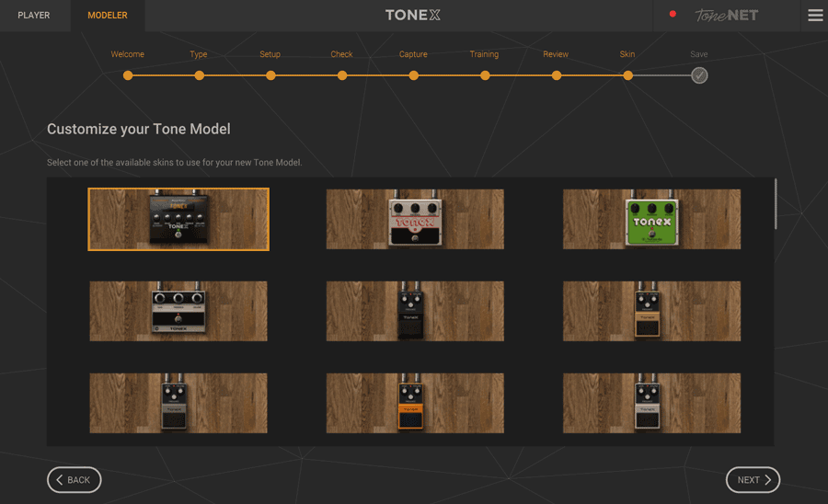Click the red recording status dot
828x504 pixels.
[673, 14]
